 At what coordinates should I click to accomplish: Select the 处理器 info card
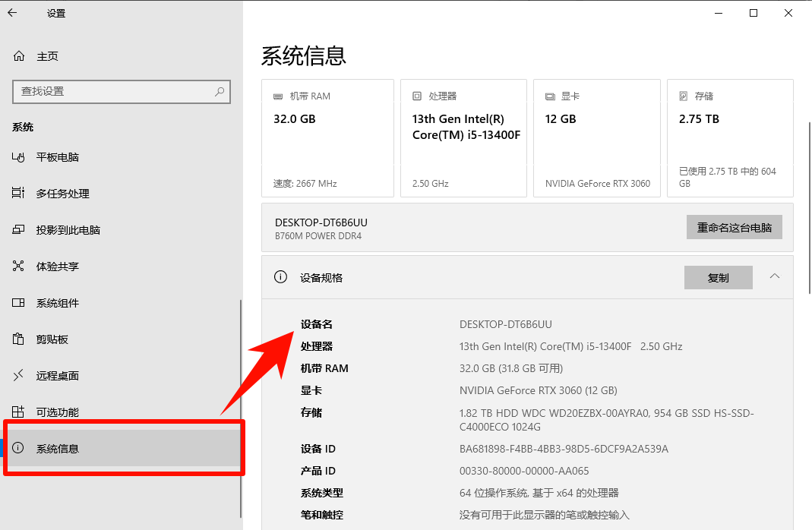pyautogui.click(x=463, y=138)
